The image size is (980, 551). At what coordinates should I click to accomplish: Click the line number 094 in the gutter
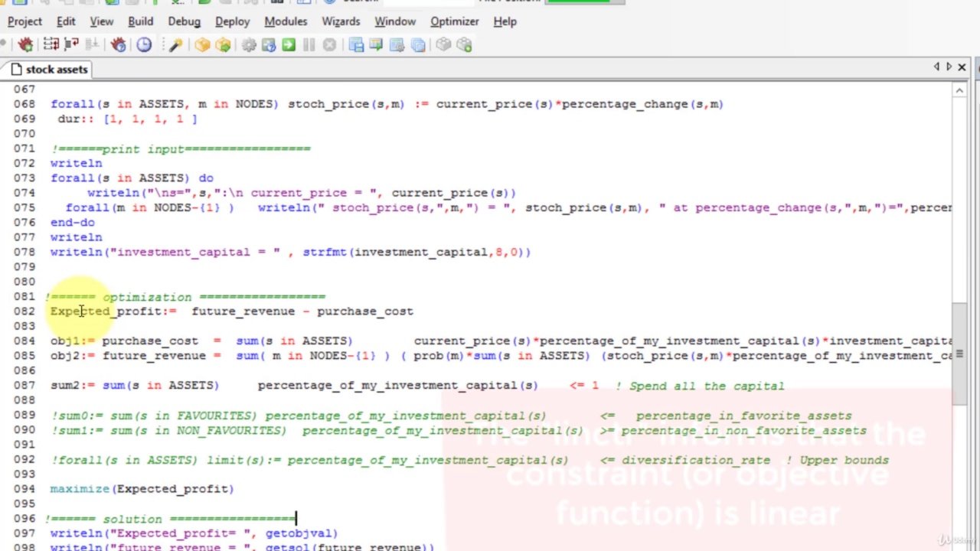pos(24,489)
